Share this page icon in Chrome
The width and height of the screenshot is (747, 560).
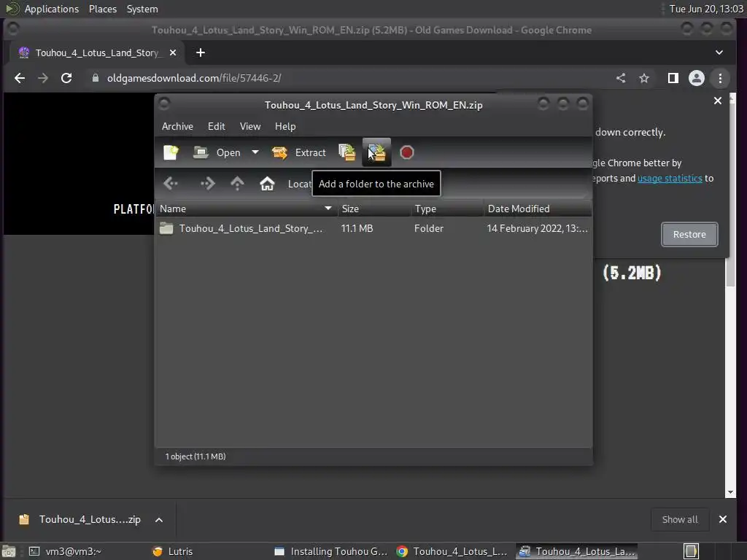click(x=621, y=78)
